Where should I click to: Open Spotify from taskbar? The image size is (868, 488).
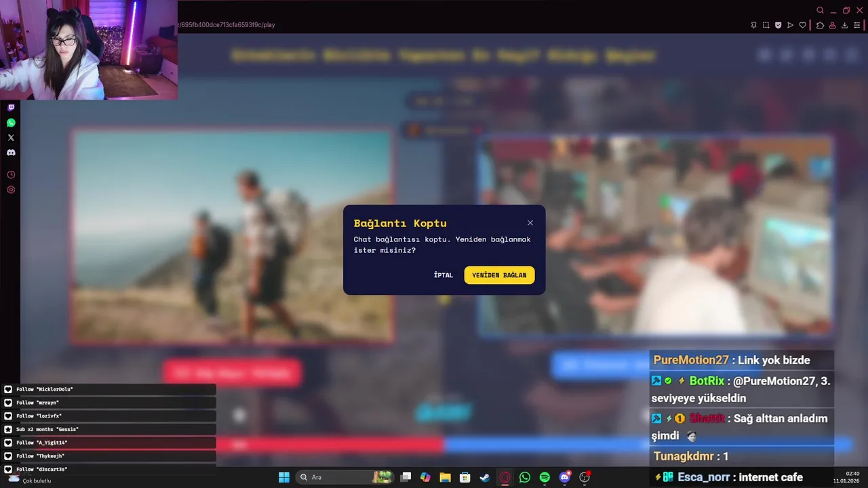(x=545, y=477)
